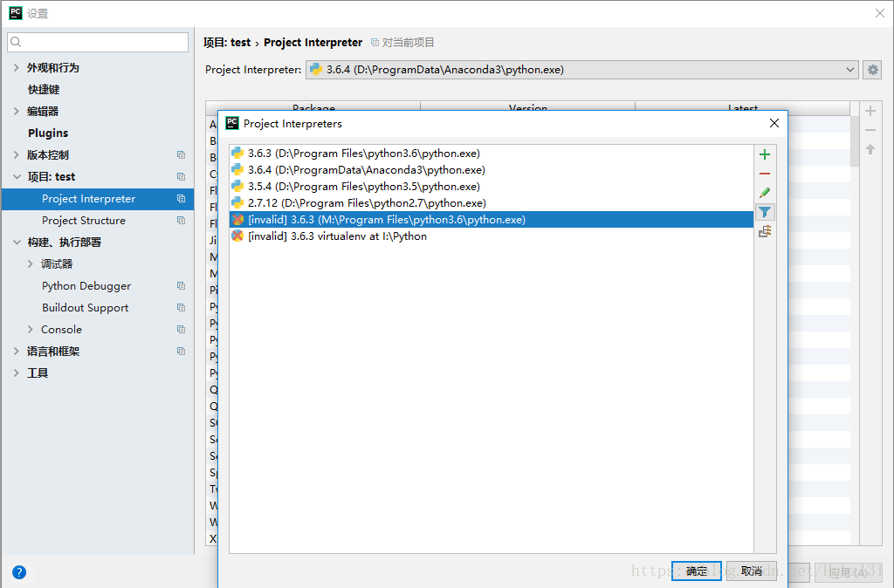Expand the 语言和框架 section
The height and width of the screenshot is (588, 894).
[16, 351]
